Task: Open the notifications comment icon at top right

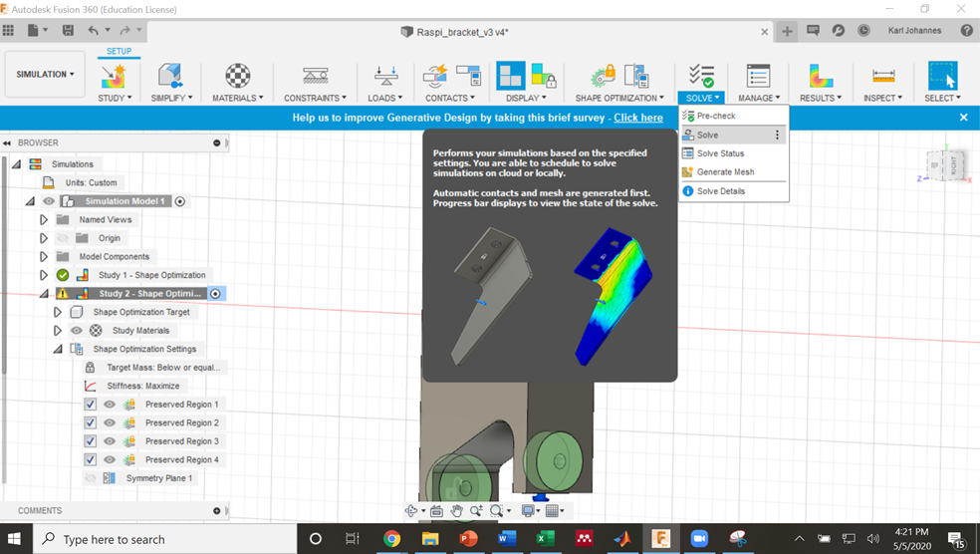Action: tap(813, 30)
